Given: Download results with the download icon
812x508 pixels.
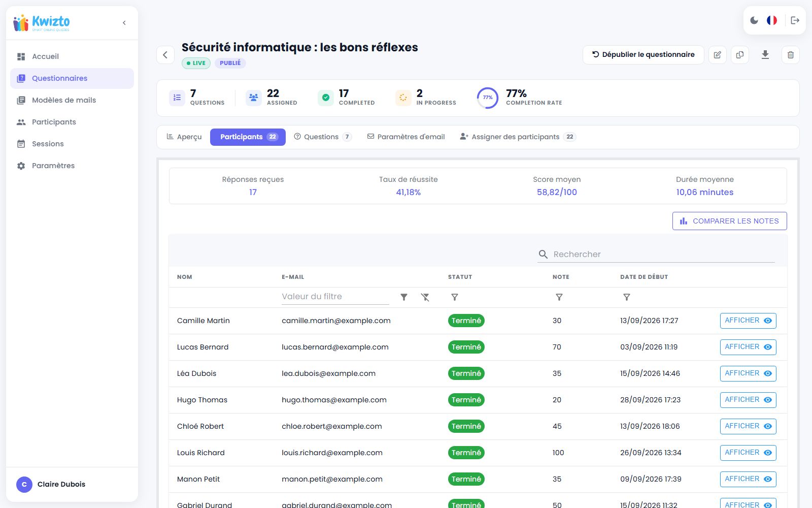Looking at the screenshot, I should [765, 55].
